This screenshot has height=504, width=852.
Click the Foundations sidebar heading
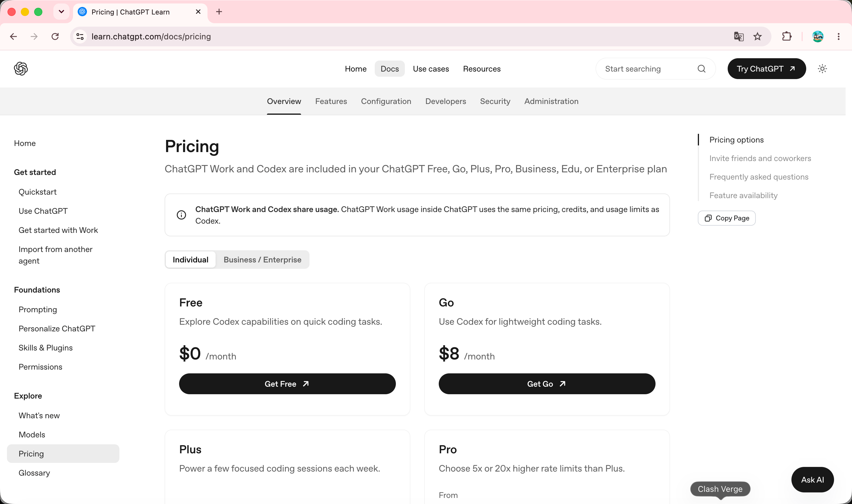[37, 290]
